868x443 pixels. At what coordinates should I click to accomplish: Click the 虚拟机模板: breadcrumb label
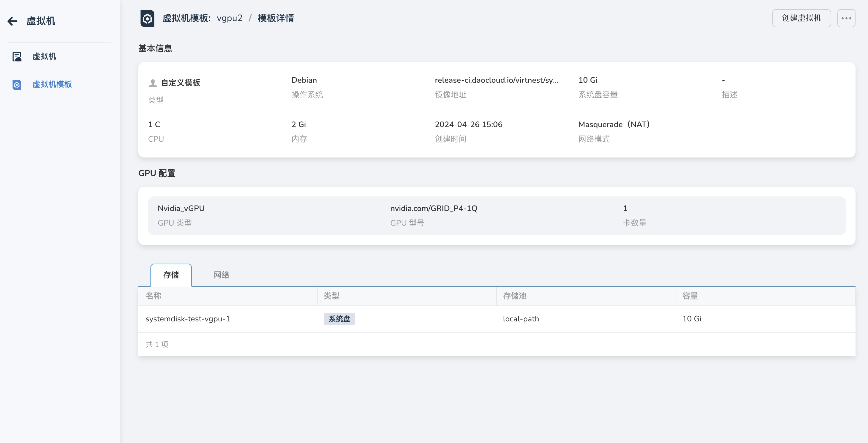coord(187,18)
